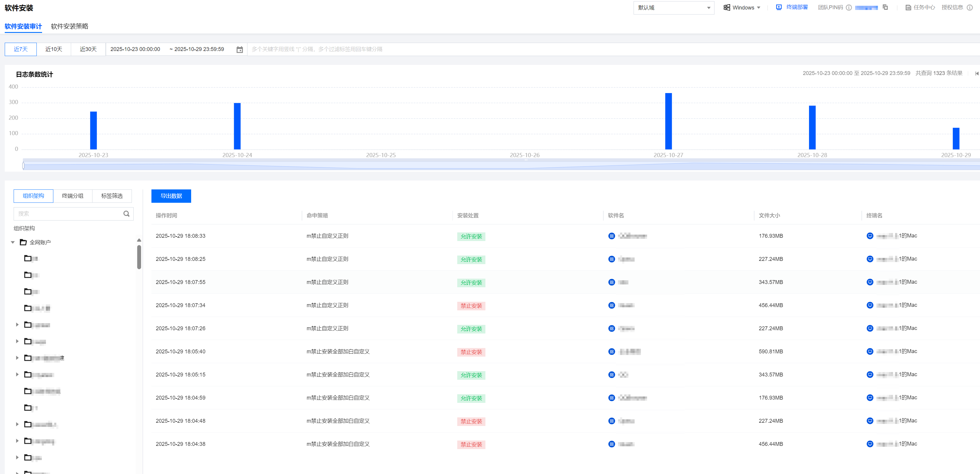Open the Windows platform dropdown
980x474 pixels.
(x=742, y=8)
